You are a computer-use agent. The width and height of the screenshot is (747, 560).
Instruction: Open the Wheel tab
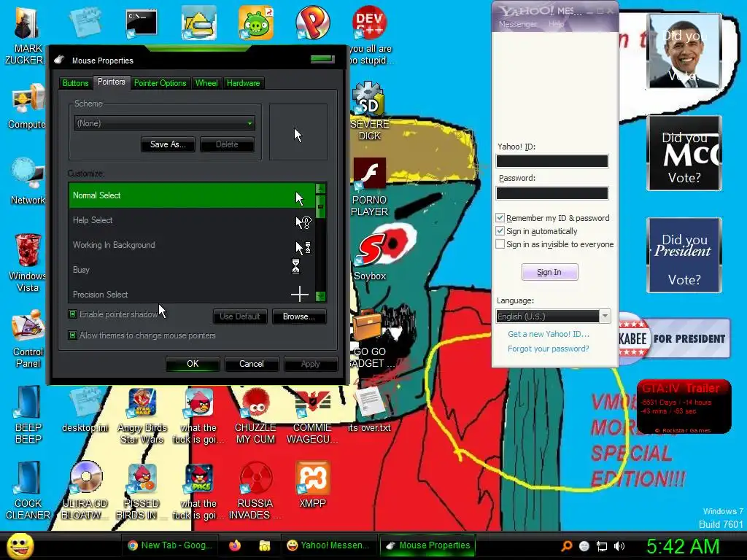(206, 83)
